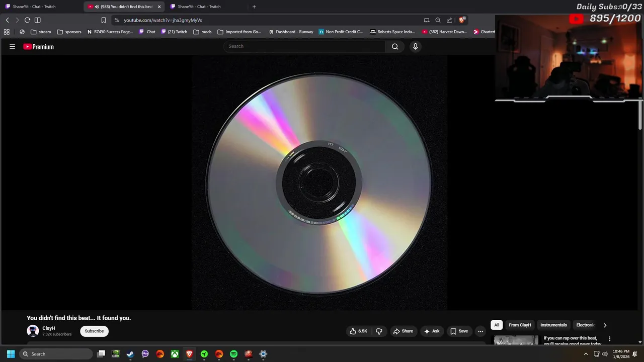Open ClayH channel name link
The image size is (644, 362).
tap(49, 328)
